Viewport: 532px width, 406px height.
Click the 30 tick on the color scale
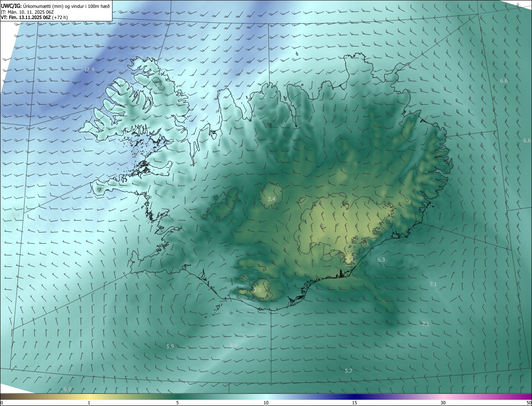point(443,403)
